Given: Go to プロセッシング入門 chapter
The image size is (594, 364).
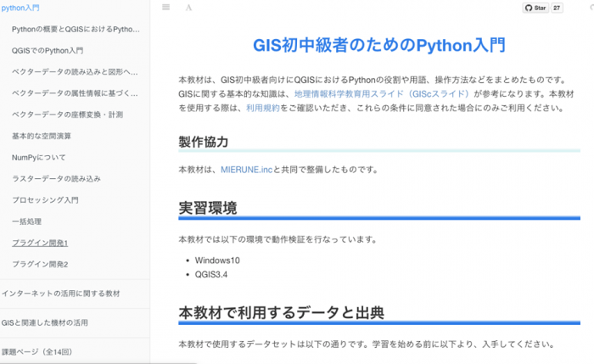Looking at the screenshot, I should point(45,200).
